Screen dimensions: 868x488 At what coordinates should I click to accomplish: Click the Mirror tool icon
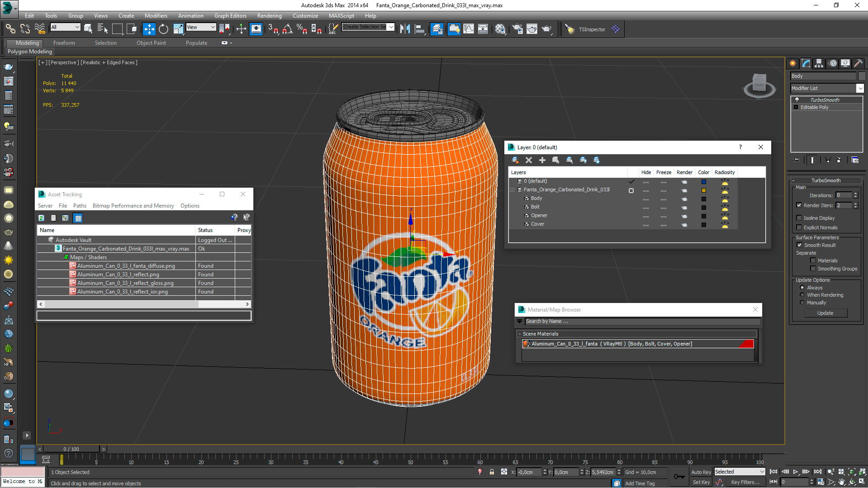pyautogui.click(x=405, y=29)
